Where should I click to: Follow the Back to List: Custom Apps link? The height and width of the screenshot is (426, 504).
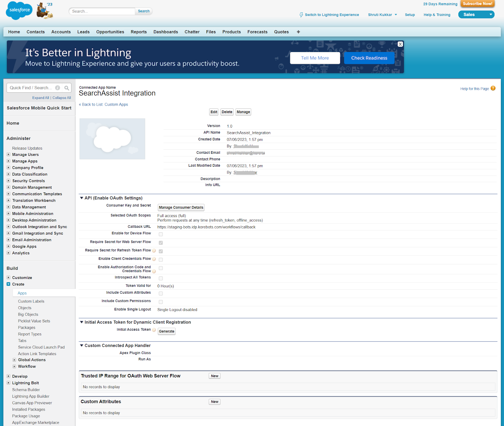coord(104,105)
